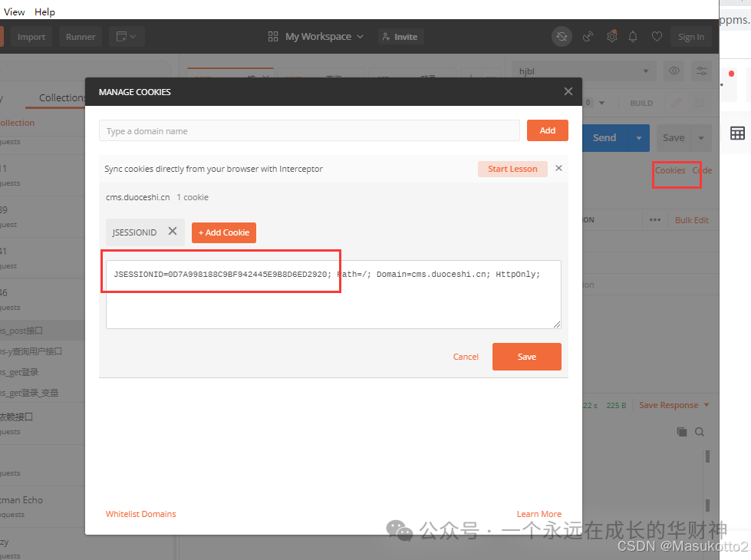Focus the domain name input field
Image resolution: width=751 pixels, height=560 pixels.
point(309,130)
